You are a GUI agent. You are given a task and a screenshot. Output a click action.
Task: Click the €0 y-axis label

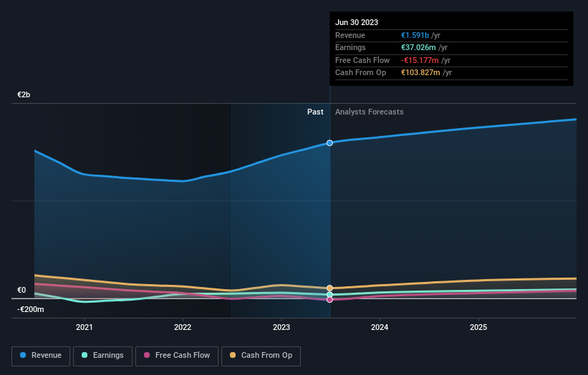tap(21, 290)
